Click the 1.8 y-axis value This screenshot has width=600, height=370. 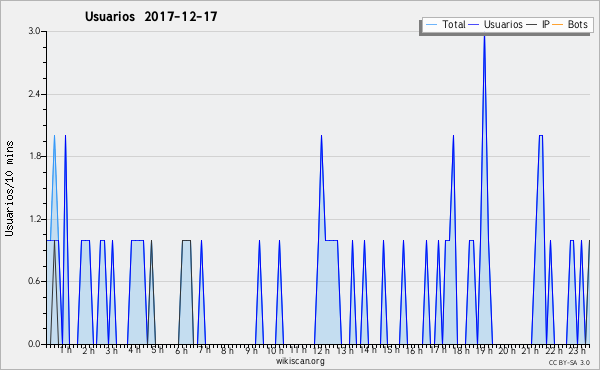pos(34,156)
